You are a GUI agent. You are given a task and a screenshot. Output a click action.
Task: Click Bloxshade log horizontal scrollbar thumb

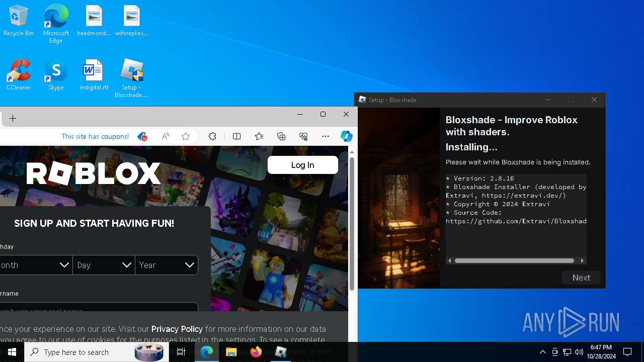[514, 260]
